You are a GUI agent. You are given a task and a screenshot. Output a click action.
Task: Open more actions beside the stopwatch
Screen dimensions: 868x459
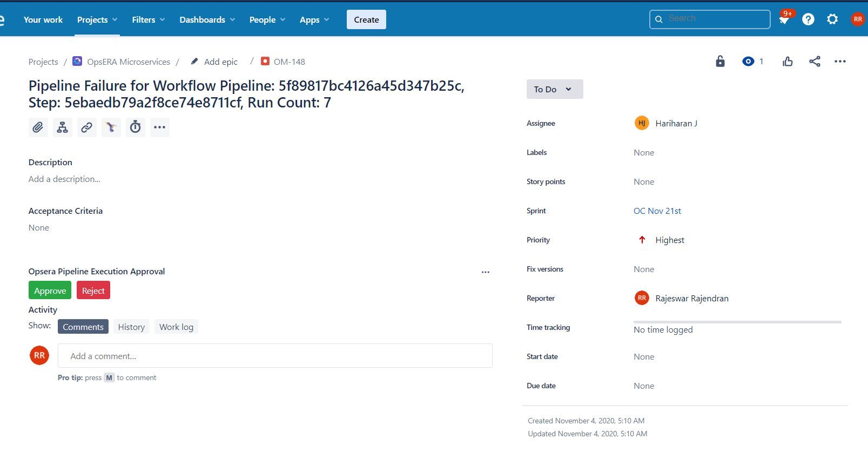[159, 127]
